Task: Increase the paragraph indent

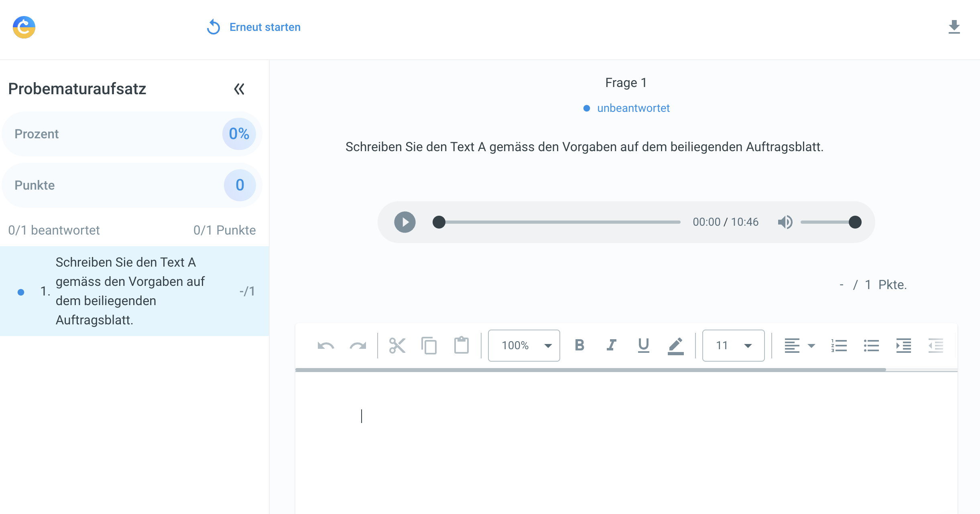Action: (903, 346)
